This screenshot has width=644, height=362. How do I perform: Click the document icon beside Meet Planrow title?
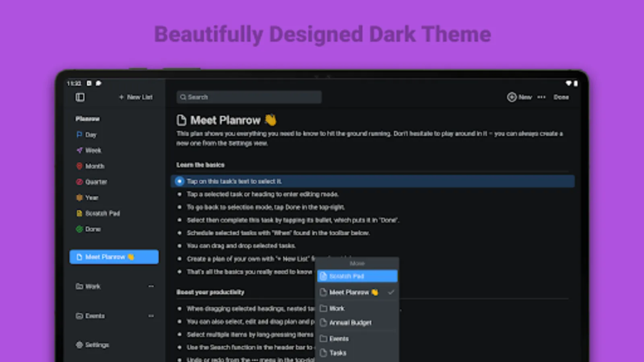point(182,120)
